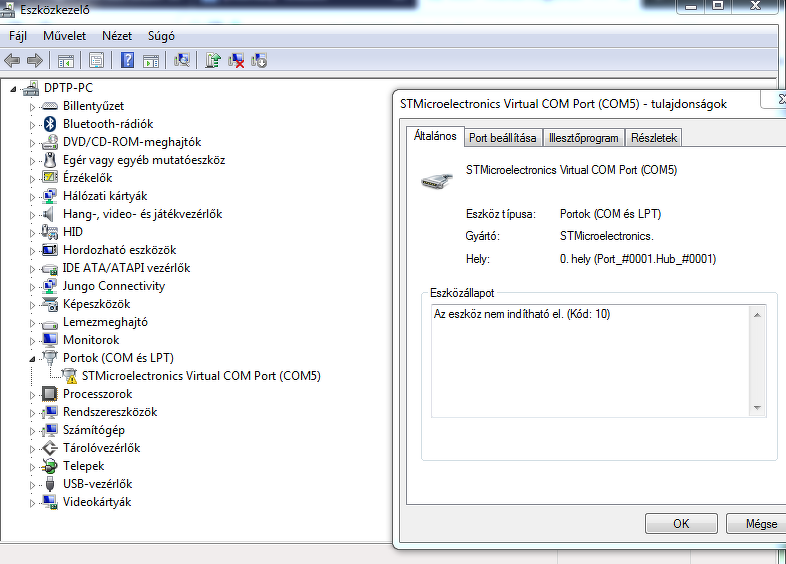Minimize the Eszközkezelő window
Screen dimensions: 786x564
691,7
